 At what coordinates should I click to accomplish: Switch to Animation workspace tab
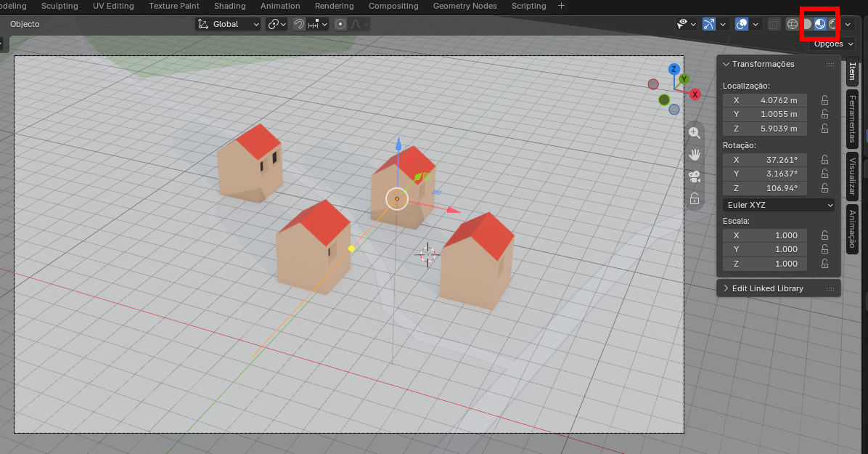coord(280,6)
